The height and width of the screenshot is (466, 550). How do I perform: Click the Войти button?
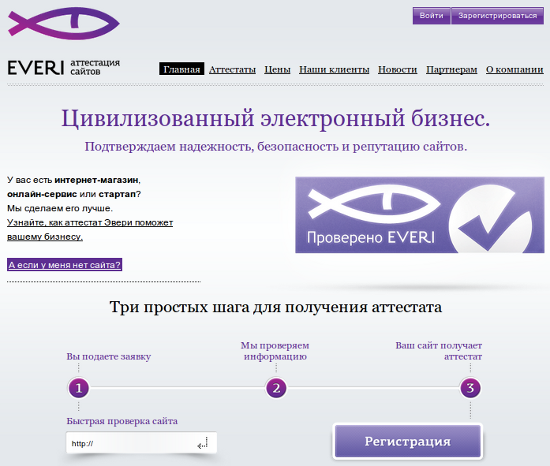pos(431,16)
